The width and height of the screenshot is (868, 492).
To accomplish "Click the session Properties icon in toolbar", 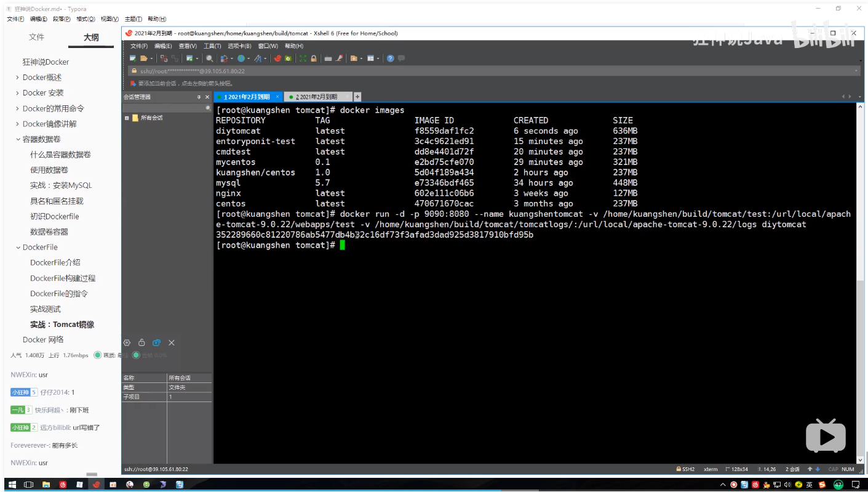I will tap(190, 58).
